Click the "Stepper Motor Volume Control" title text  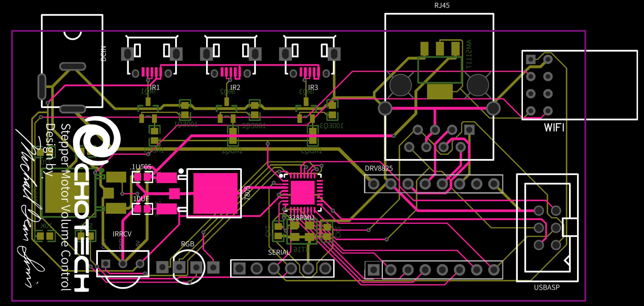click(x=66, y=206)
